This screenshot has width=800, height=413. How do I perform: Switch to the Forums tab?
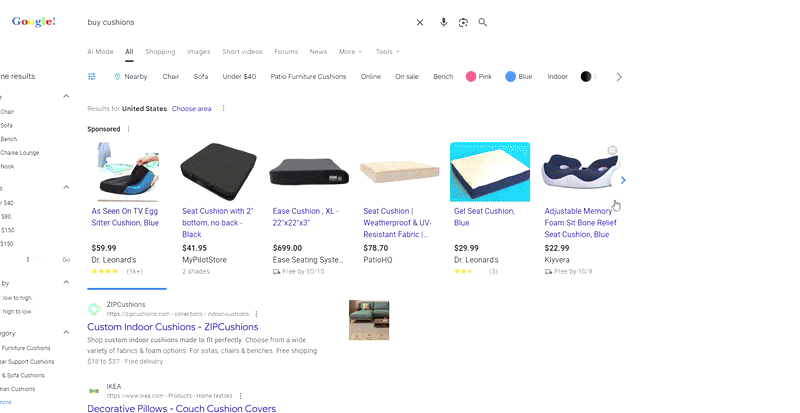coord(286,52)
